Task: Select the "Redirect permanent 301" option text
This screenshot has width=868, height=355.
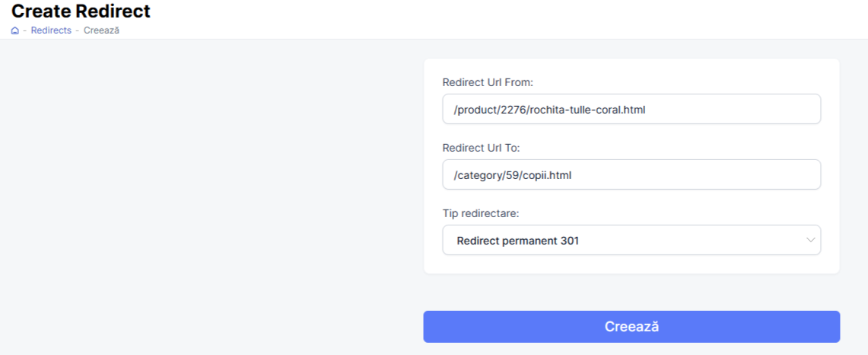Action: 517,241
